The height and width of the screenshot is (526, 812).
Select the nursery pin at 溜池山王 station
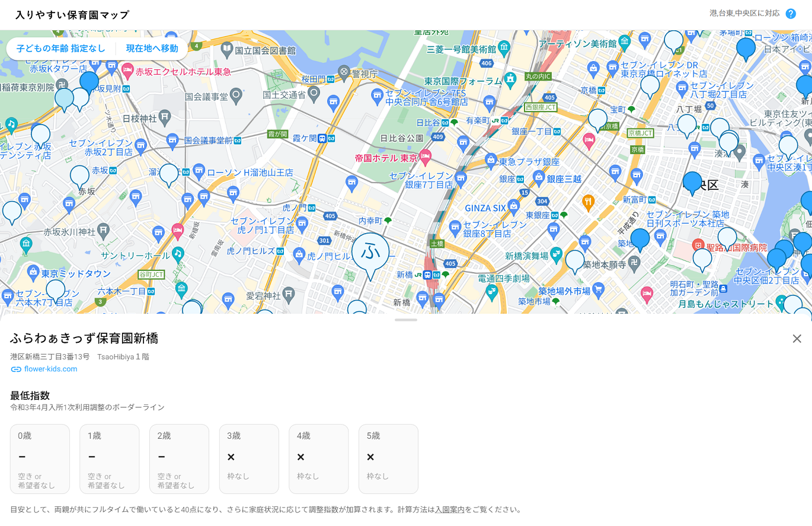click(169, 175)
